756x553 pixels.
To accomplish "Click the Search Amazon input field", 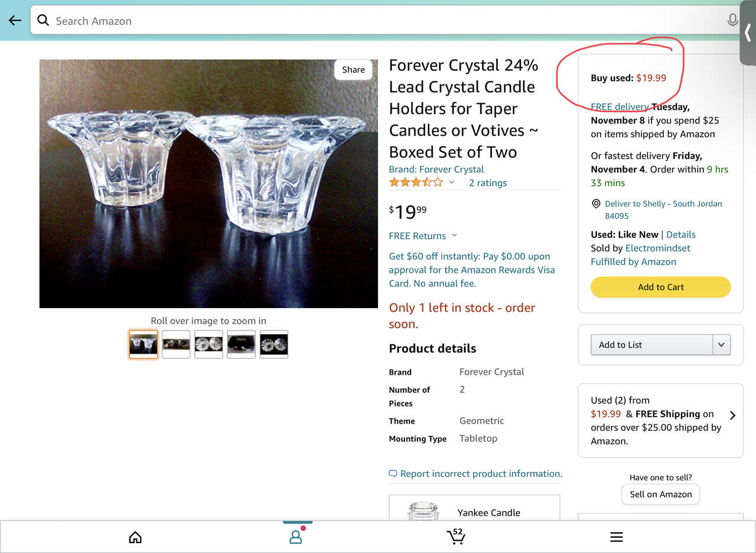I will click(x=378, y=21).
